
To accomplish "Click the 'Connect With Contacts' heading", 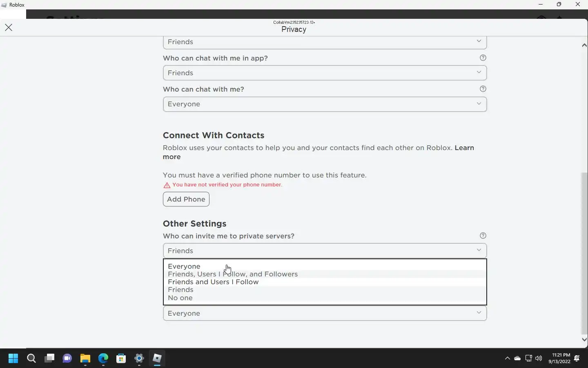I will pyautogui.click(x=214, y=135).
